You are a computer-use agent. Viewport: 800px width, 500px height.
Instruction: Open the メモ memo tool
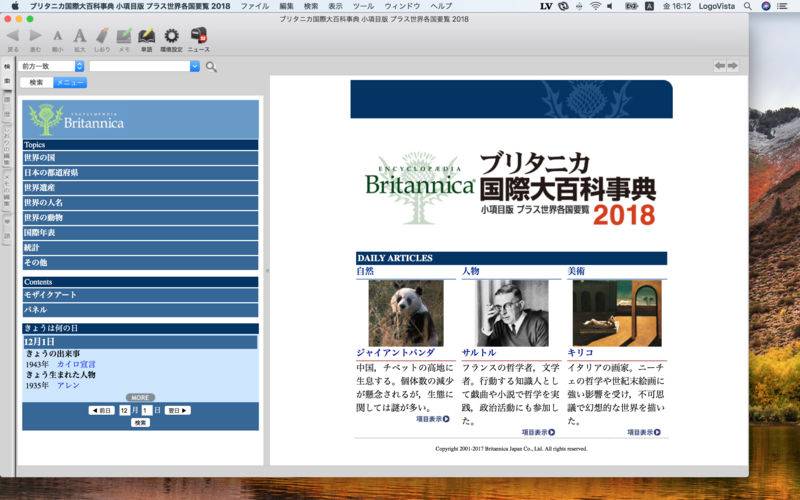tap(124, 36)
